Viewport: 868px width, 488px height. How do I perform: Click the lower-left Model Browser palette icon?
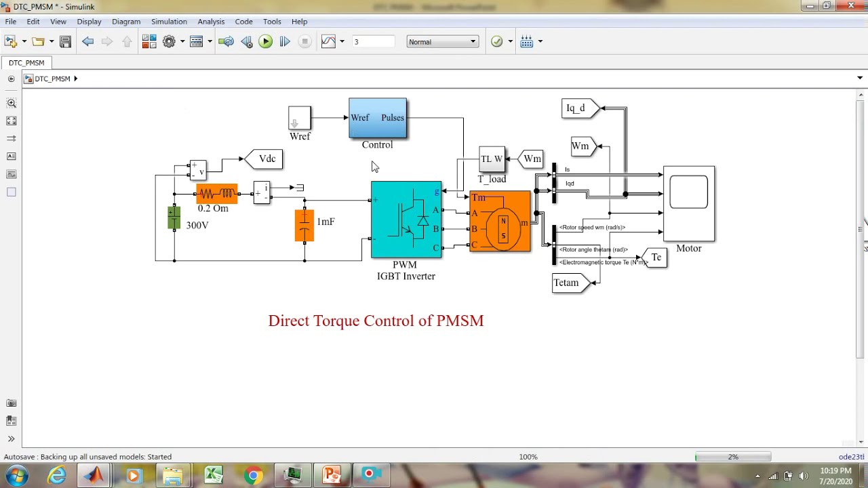(12, 421)
